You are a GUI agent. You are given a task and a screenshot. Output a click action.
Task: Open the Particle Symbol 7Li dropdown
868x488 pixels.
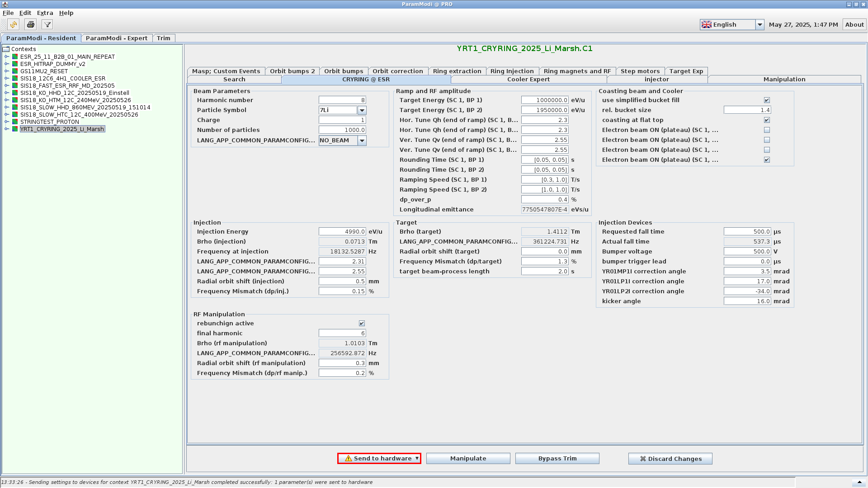click(362, 110)
